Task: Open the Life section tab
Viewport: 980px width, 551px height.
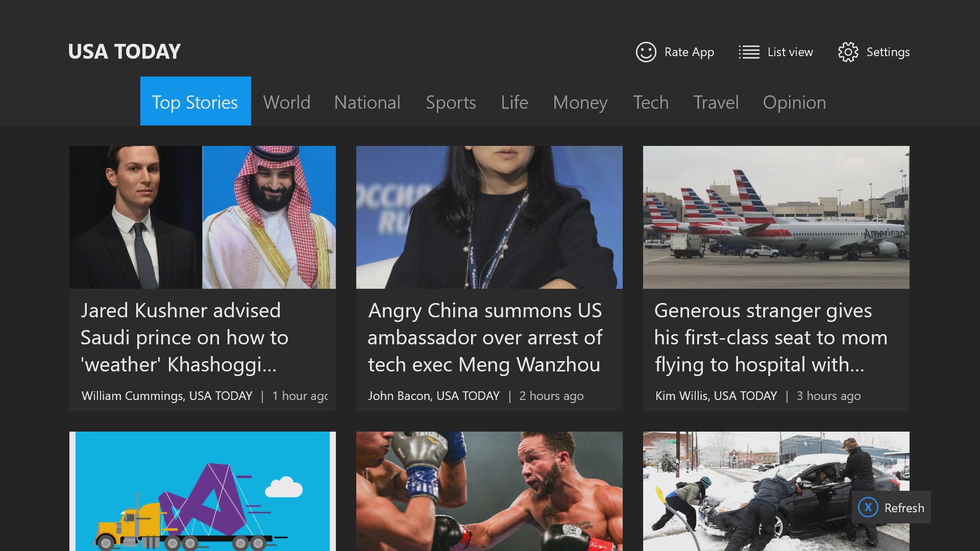Action: tap(514, 103)
